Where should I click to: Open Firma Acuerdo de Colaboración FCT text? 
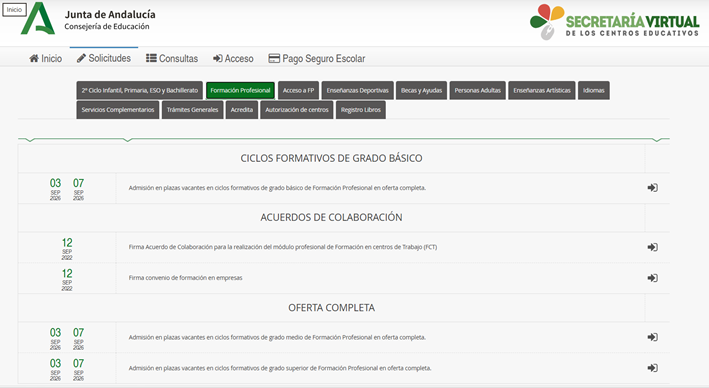coord(283,247)
